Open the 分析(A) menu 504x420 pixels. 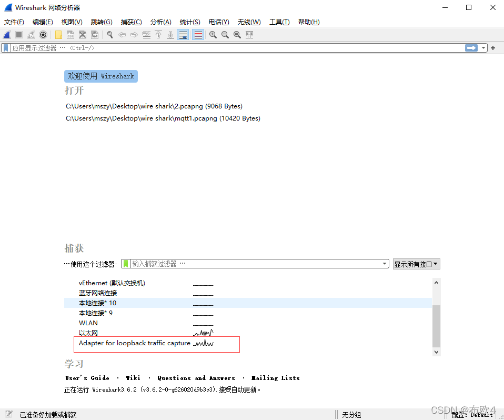click(160, 22)
